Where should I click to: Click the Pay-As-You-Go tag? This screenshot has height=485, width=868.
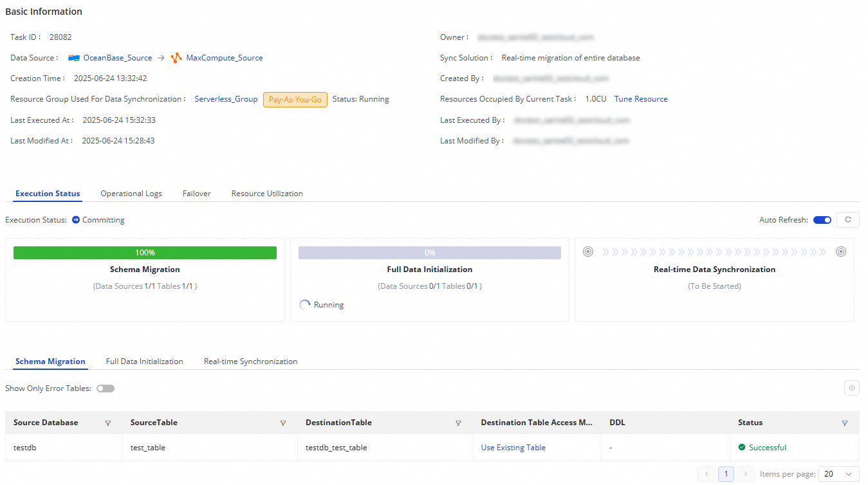pyautogui.click(x=295, y=100)
